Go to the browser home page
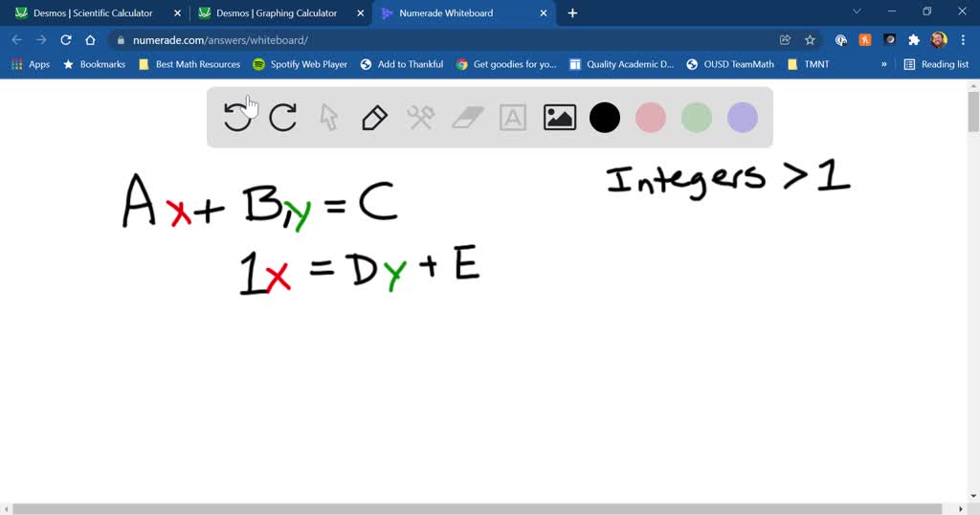 [x=90, y=40]
